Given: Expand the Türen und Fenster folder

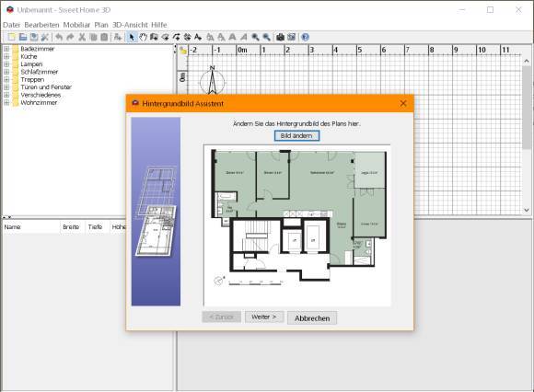Looking at the screenshot, I should tap(6, 87).
